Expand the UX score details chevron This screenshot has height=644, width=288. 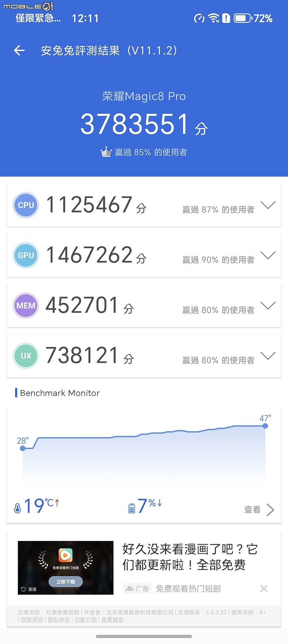click(268, 356)
